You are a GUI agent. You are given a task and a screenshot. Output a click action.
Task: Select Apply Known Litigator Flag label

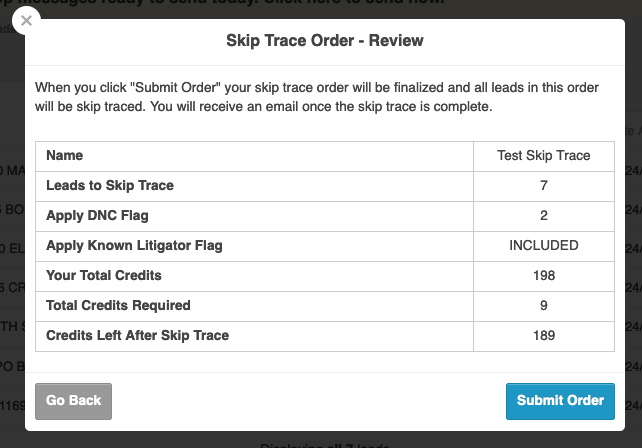pos(134,246)
